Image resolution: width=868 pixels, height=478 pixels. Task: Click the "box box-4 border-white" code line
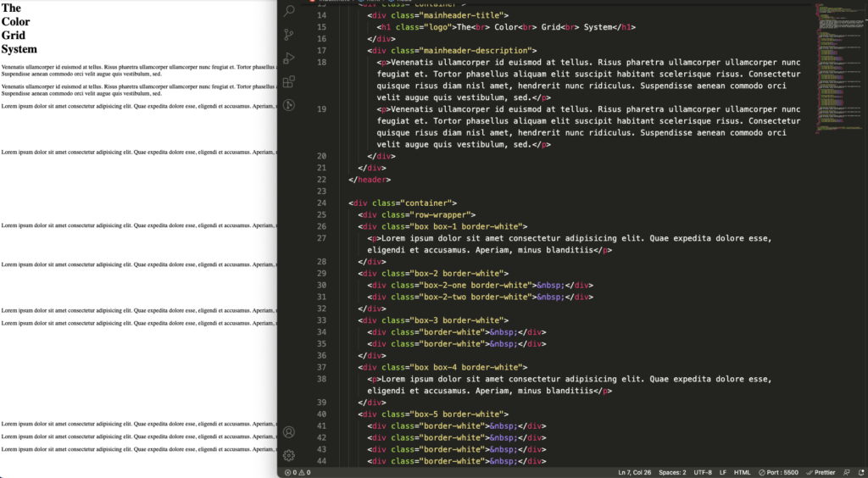click(442, 367)
